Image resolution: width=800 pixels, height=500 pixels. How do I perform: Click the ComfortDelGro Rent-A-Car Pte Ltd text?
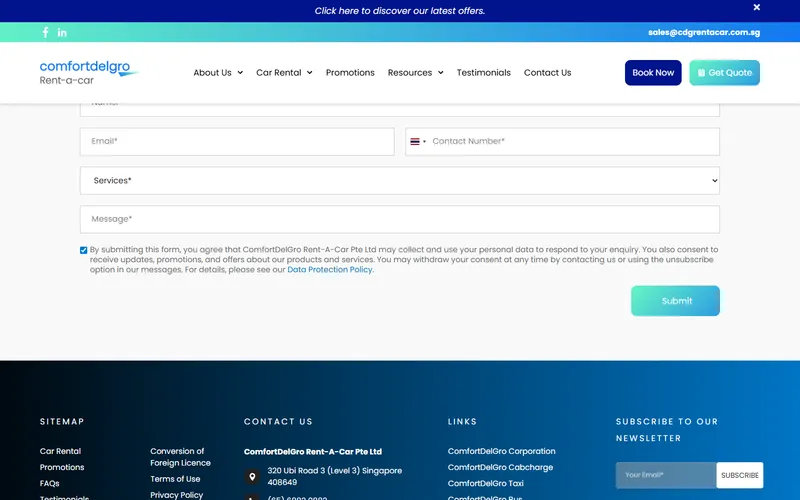tap(313, 452)
